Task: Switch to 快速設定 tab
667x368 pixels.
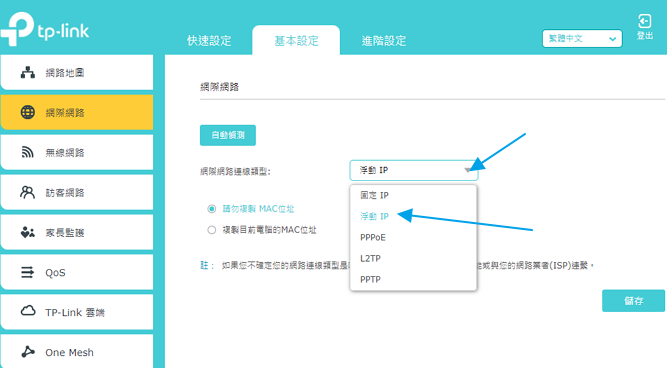Action: coord(209,41)
